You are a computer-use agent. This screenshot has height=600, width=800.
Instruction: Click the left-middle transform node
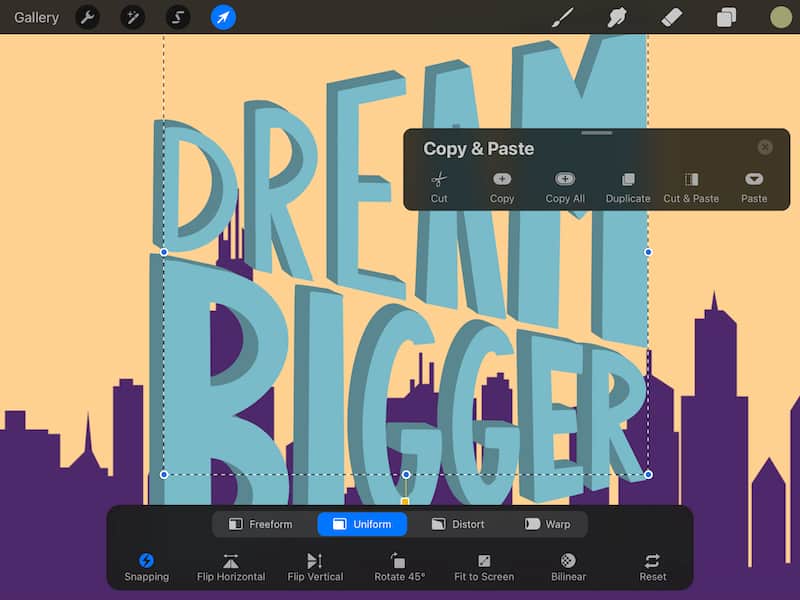164,252
